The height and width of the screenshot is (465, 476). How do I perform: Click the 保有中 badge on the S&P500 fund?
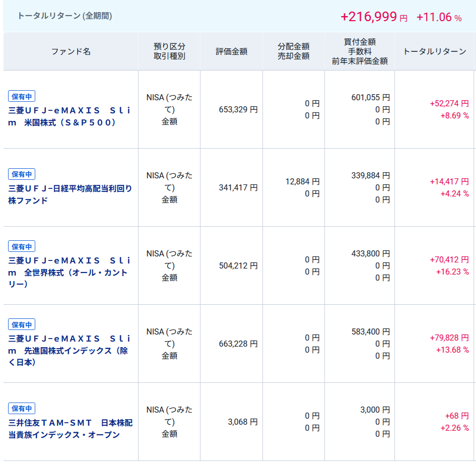pyautogui.click(x=22, y=96)
